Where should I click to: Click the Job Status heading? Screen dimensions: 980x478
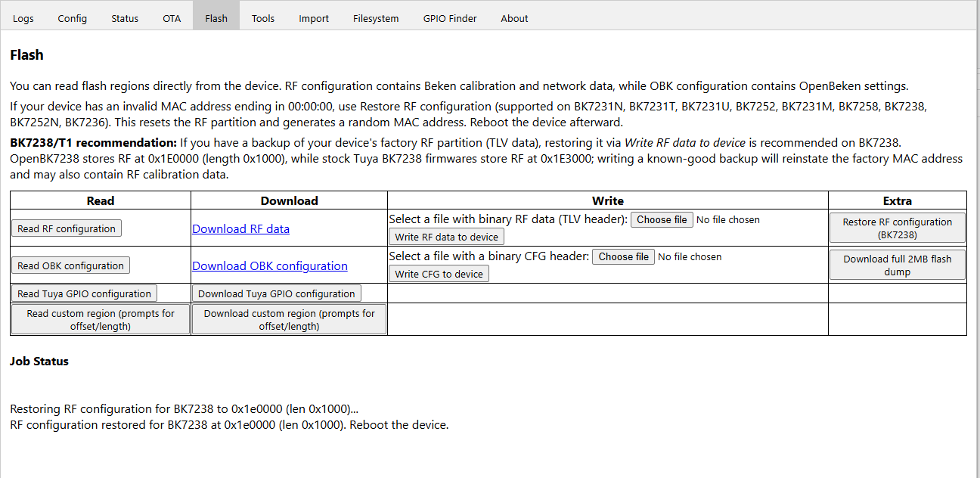tap(39, 362)
